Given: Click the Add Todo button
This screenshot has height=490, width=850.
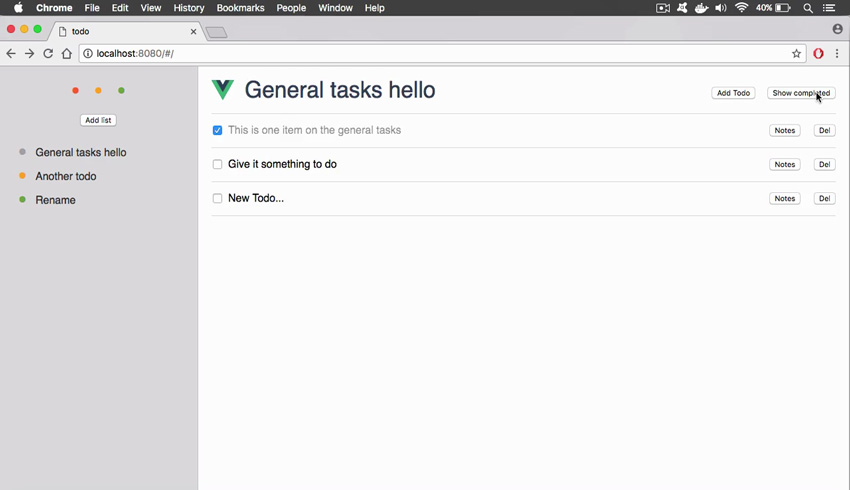Looking at the screenshot, I should [x=733, y=93].
